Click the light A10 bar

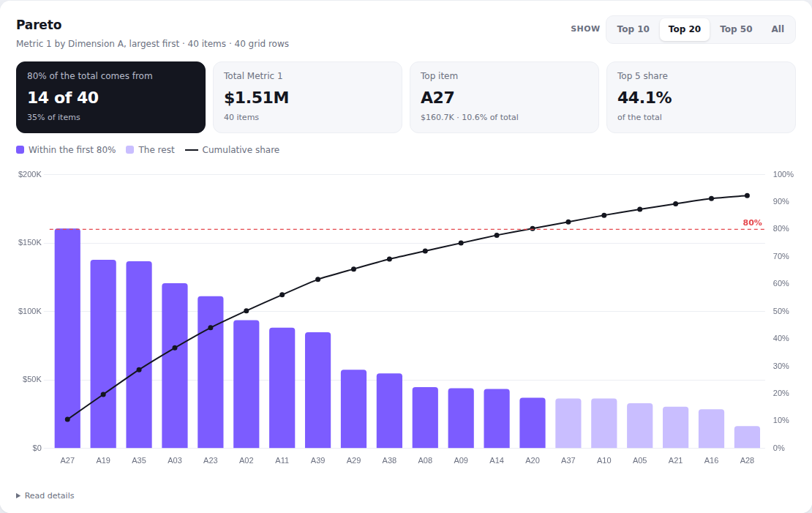[x=604, y=424]
